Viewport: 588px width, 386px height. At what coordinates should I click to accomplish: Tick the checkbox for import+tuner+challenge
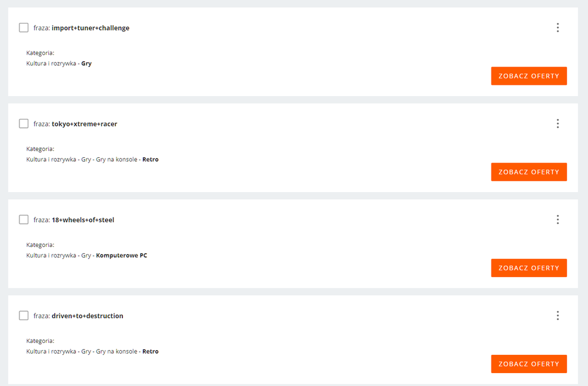(x=24, y=28)
